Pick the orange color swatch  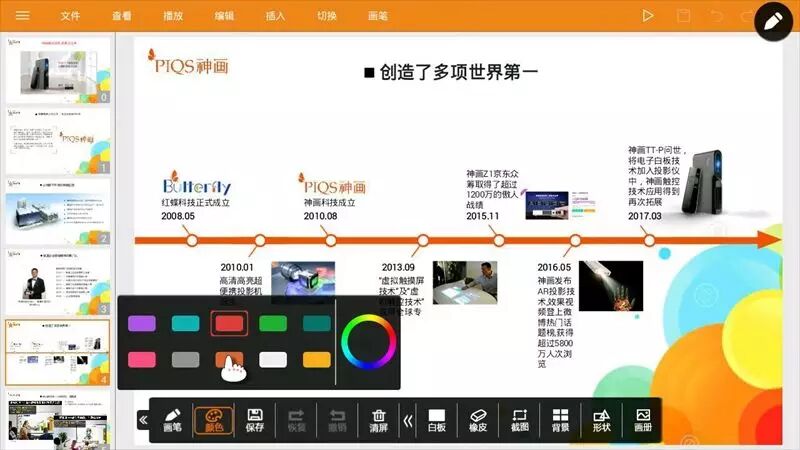pyautogui.click(x=229, y=359)
